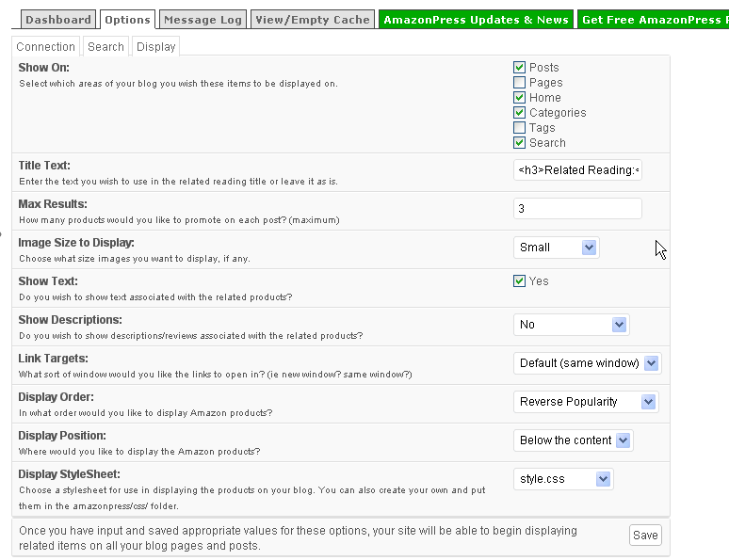The image size is (729, 560).
Task: Open the Get Free AmazonPress tab
Action: (x=654, y=20)
